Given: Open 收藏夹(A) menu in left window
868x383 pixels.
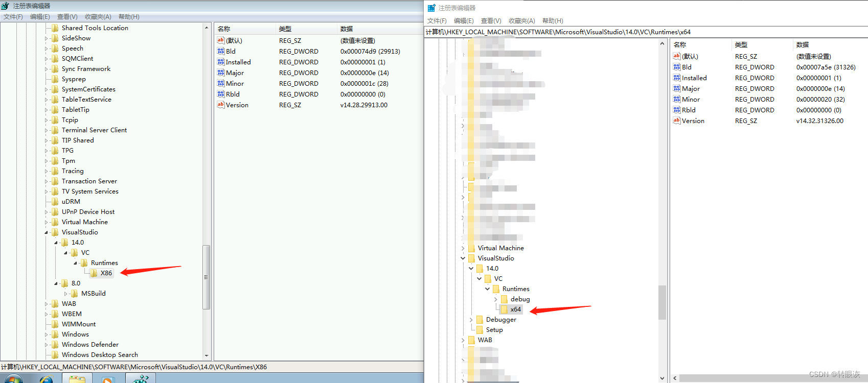Looking at the screenshot, I should click(98, 17).
